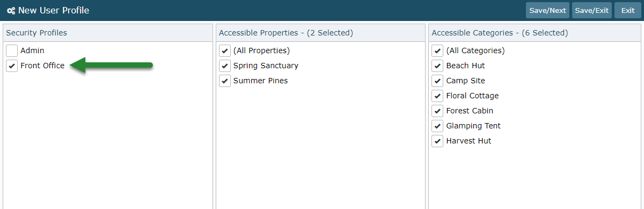Viewport: 644px width, 209px height.
Task: Exit the New User Profile dialog
Action: point(628,10)
